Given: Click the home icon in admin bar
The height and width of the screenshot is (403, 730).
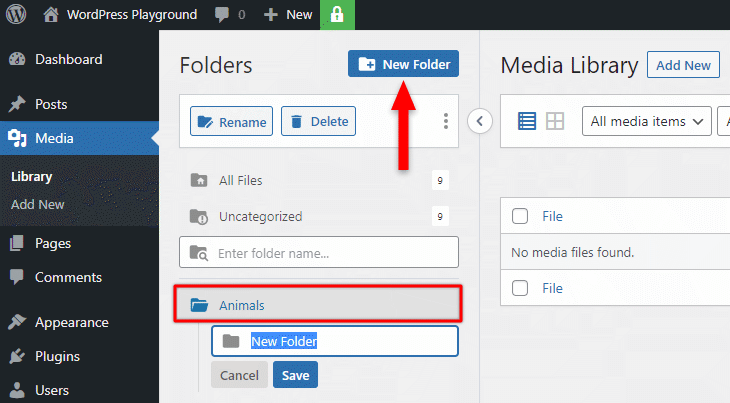Looking at the screenshot, I should click(x=51, y=15).
